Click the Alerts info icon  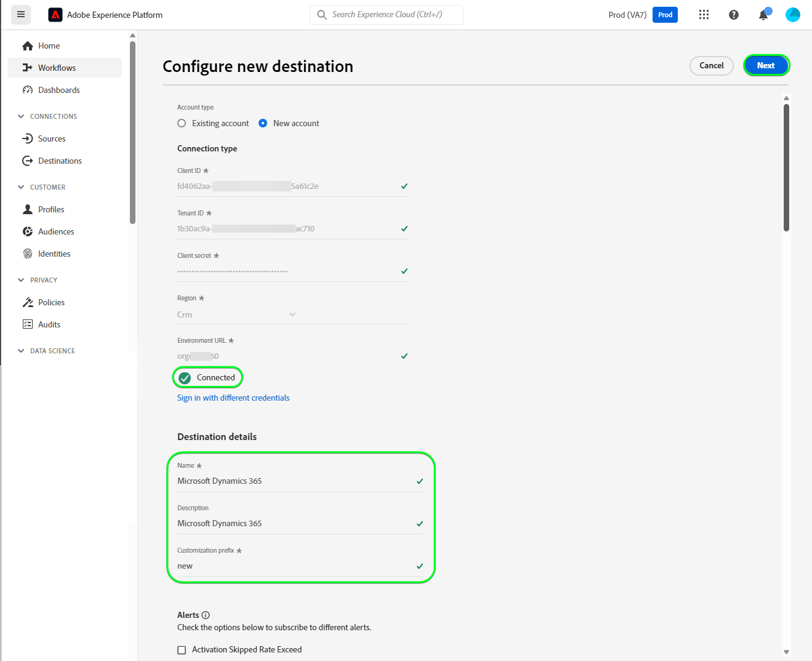click(206, 615)
